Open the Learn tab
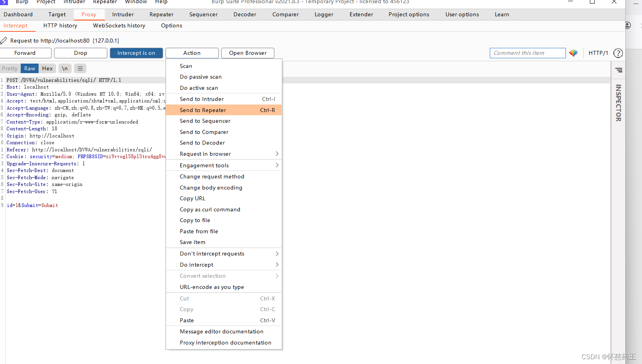Image resolution: width=642 pixels, height=364 pixels. 502,14
